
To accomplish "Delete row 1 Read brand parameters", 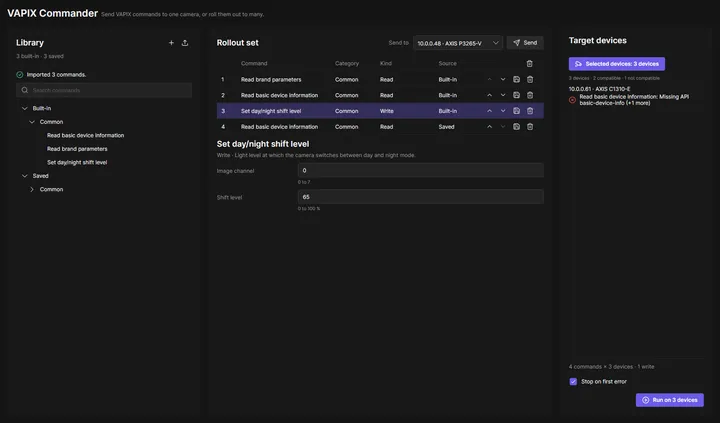I will coord(530,79).
